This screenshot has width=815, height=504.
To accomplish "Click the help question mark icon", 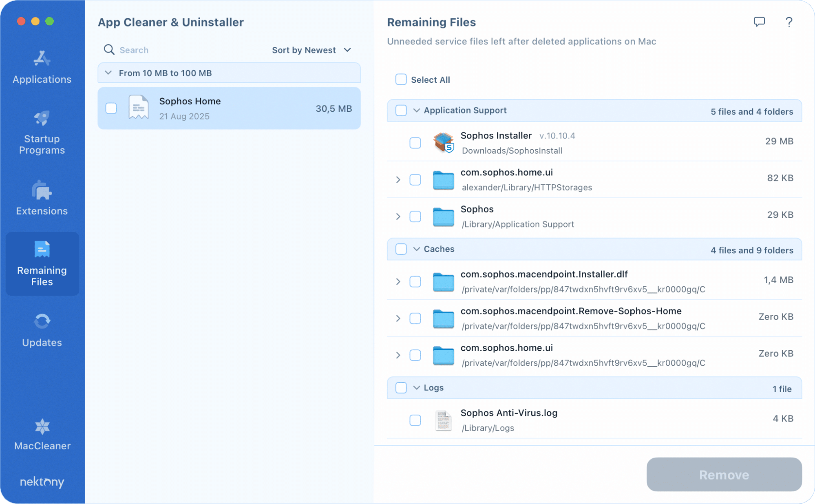I will (788, 22).
